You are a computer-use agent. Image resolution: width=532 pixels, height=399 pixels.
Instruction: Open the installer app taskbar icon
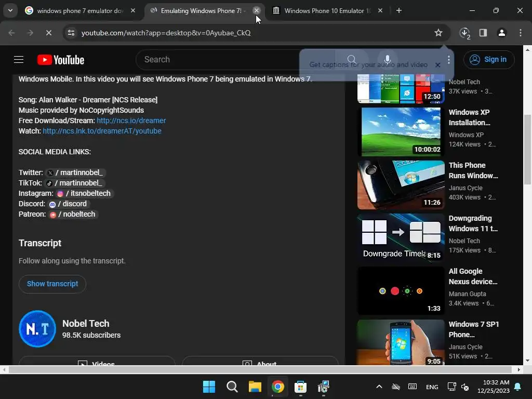(x=323, y=387)
